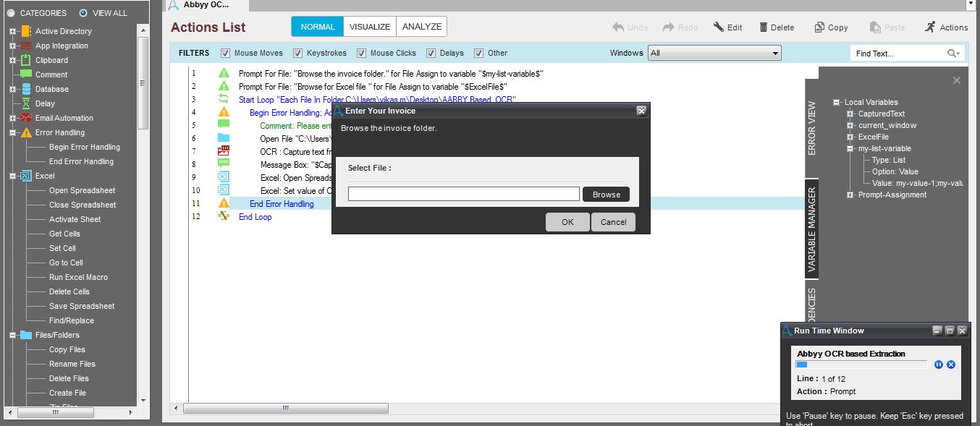Select the CATEGORIES radio button
Screen dimensions: 980x426
coord(11,13)
